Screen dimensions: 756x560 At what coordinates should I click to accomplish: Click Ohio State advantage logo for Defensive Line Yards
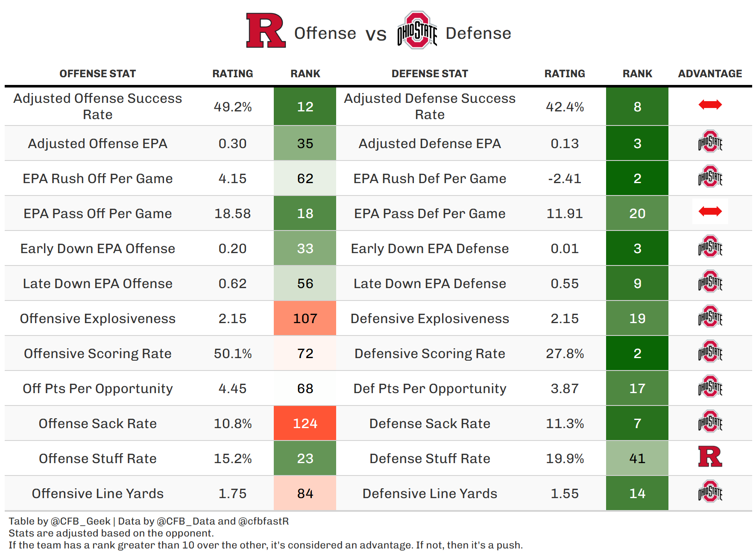tap(710, 492)
